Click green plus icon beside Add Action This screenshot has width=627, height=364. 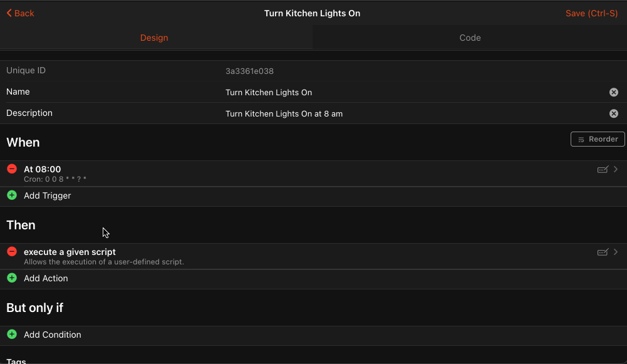pyautogui.click(x=12, y=278)
